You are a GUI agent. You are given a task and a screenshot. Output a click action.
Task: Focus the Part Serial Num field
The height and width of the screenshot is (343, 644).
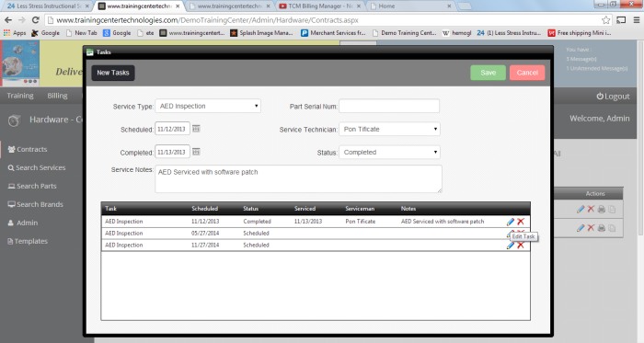tap(389, 107)
